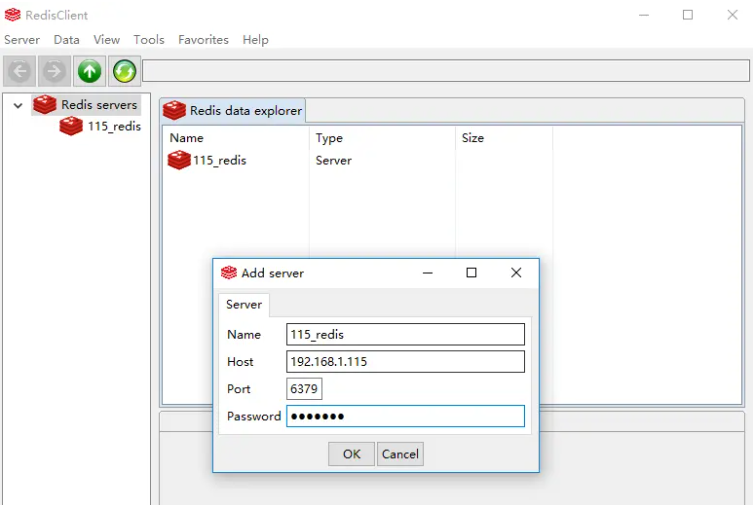Click 115_redis name in explorer list
Viewport: 753px width, 505px height.
pyautogui.click(x=219, y=160)
